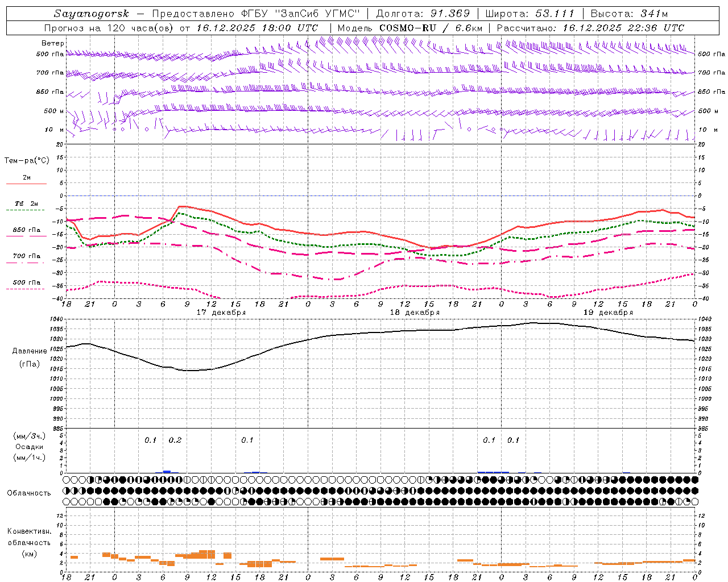Click the "(км)" unit under convective cloudiness
Screen dimensions: 728x582
tap(29, 554)
